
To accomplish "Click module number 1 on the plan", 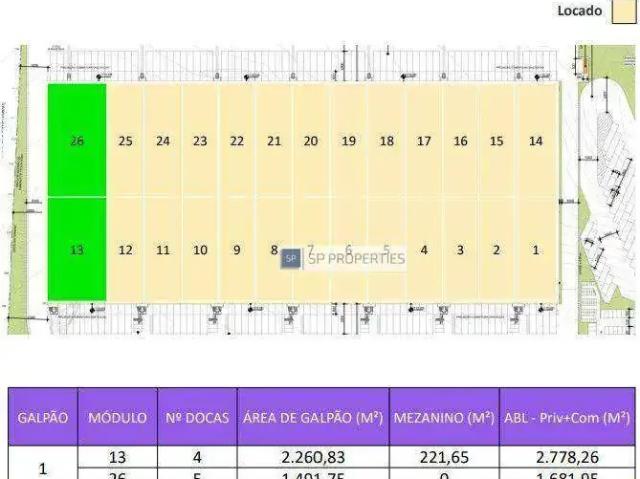I will click(x=536, y=250).
